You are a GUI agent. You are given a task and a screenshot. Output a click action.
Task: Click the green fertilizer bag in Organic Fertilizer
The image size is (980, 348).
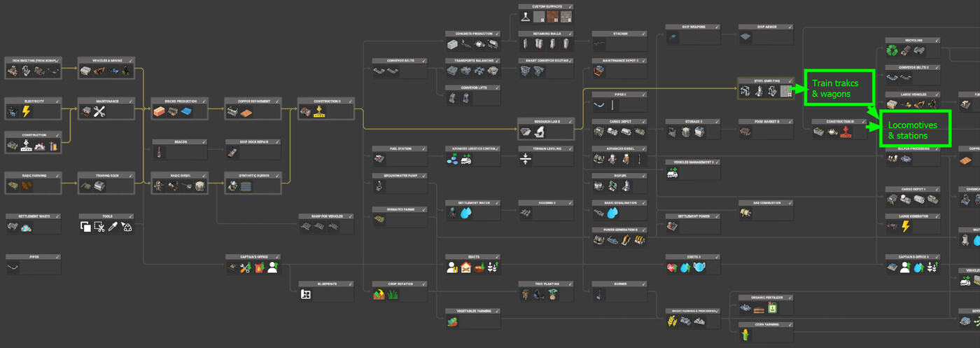tap(772, 308)
